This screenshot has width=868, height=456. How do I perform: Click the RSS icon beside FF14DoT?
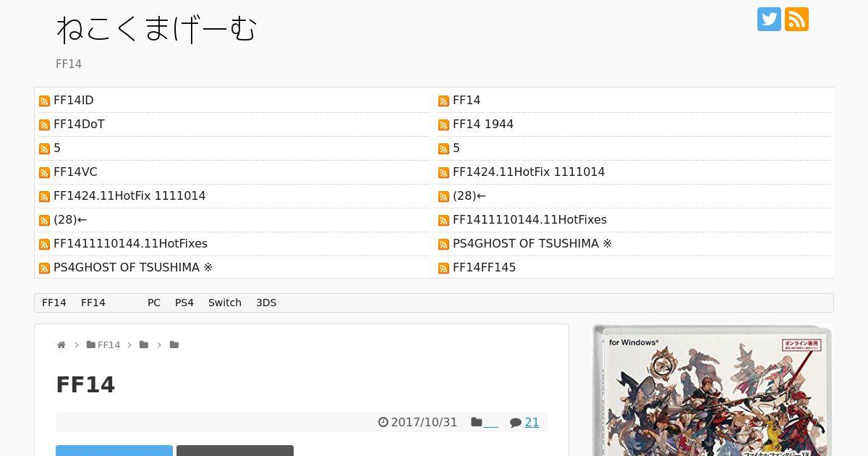pyautogui.click(x=44, y=125)
